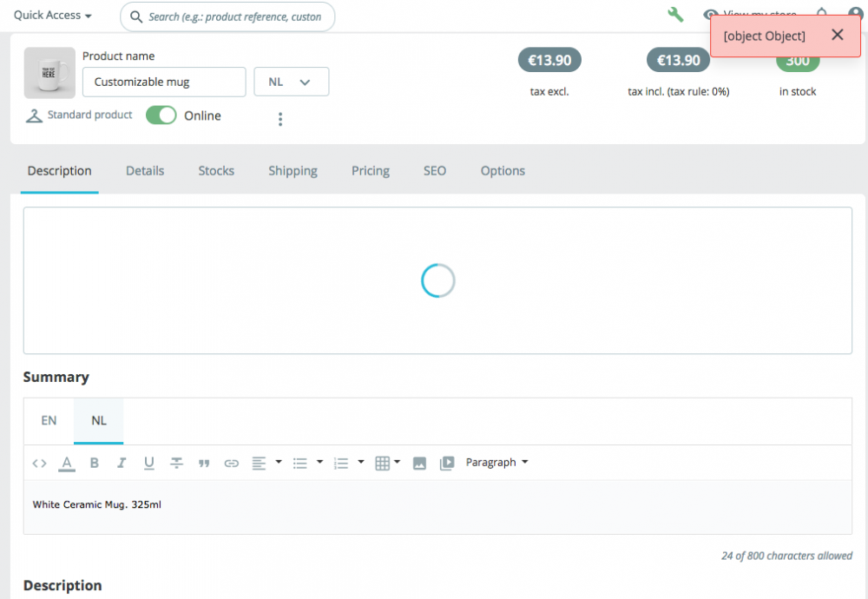
Task: Click the text alignment icon
Action: pos(259,463)
